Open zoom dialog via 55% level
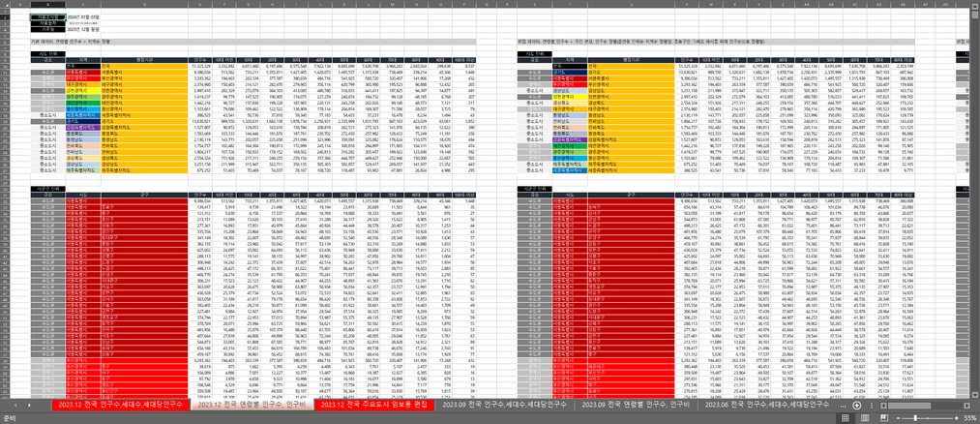 click(x=969, y=417)
